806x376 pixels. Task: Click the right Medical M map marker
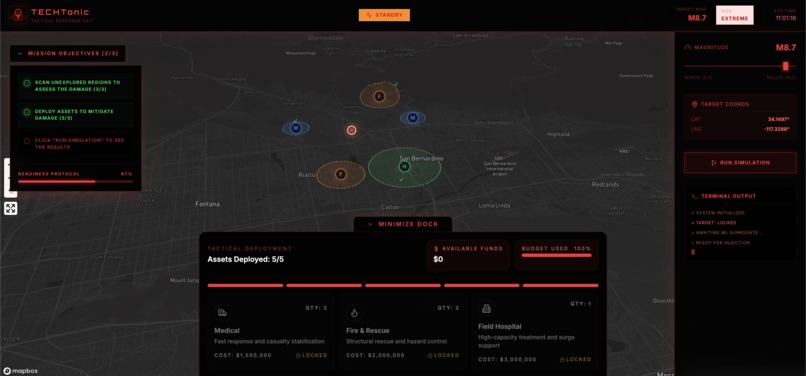pos(412,118)
